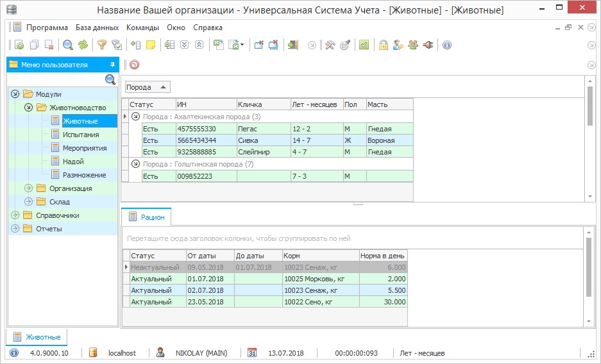Click the group columns toolbar icon
Viewport: 601px width, 364px height.
(169, 45)
